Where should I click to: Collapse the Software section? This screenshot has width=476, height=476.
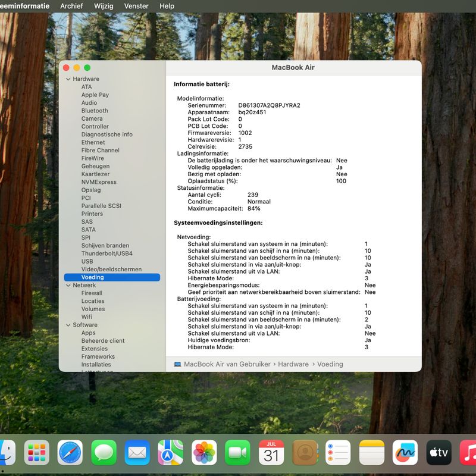click(x=68, y=325)
